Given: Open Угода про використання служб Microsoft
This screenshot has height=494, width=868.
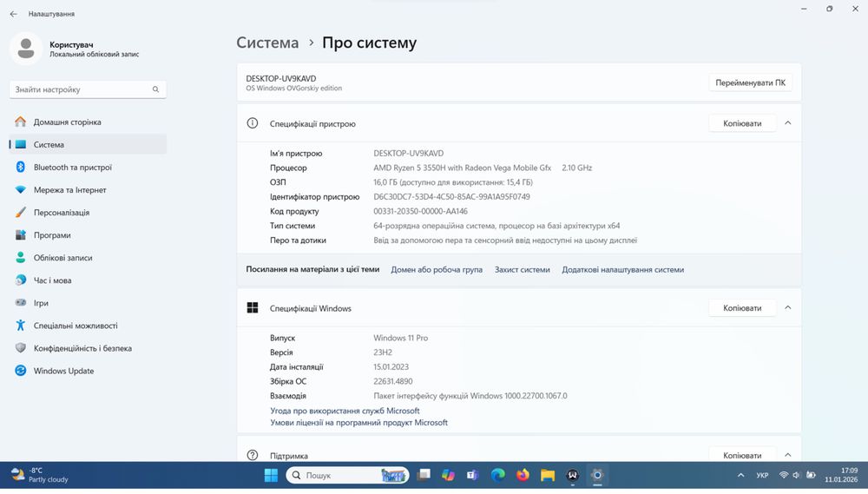Looking at the screenshot, I should click(345, 411).
